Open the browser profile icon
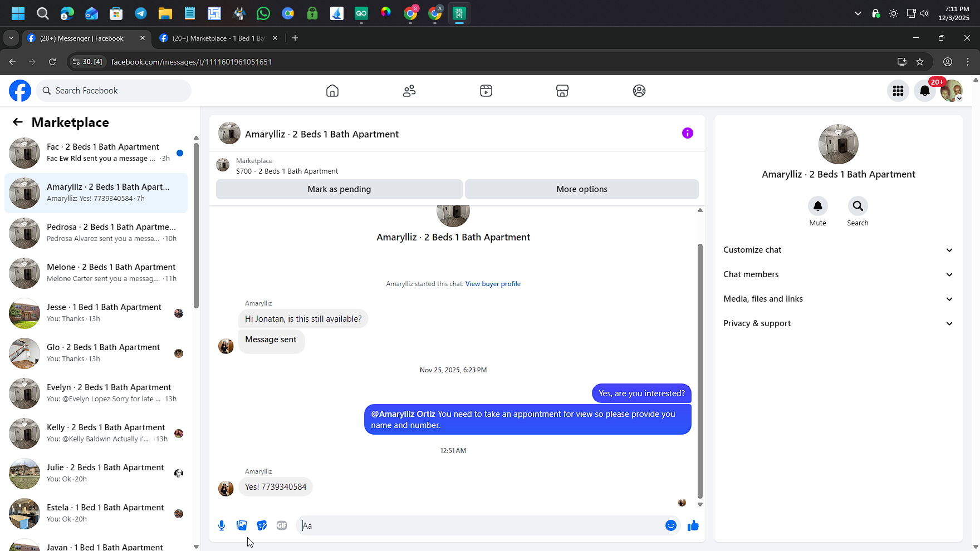Image resolution: width=980 pixels, height=551 pixels. (948, 62)
